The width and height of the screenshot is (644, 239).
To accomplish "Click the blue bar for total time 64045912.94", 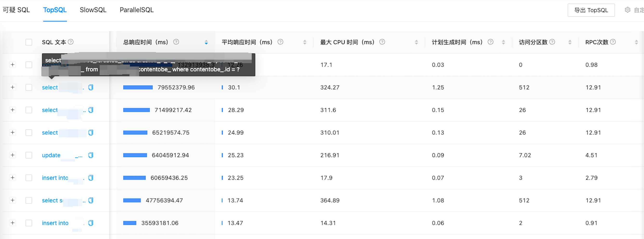I will tap(135, 155).
